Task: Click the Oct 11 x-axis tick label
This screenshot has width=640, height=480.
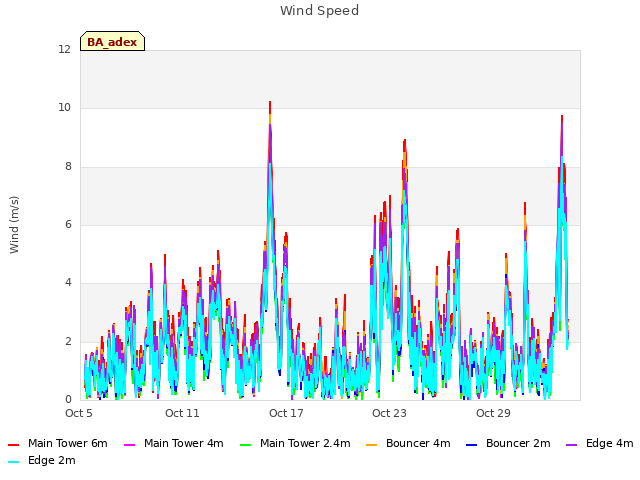Action: click(x=182, y=413)
